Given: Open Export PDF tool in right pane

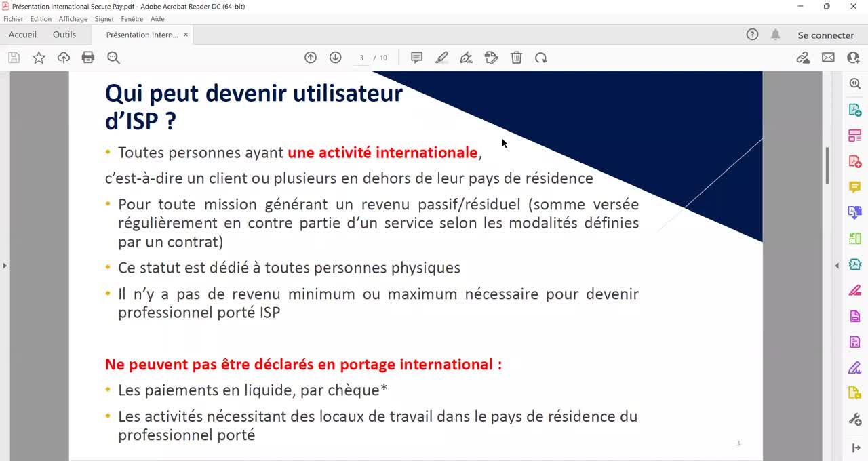Looking at the screenshot, I should tap(854, 110).
